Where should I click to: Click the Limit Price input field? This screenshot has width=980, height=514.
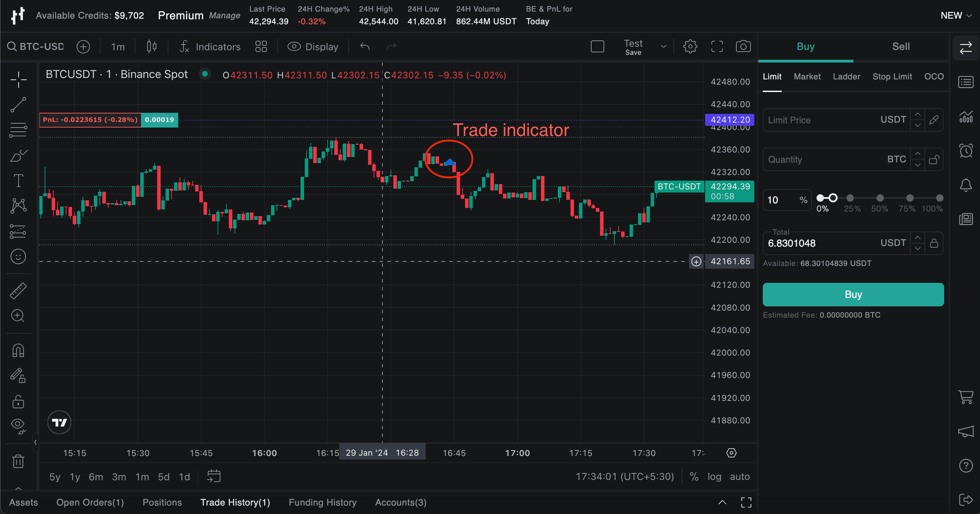tap(836, 120)
